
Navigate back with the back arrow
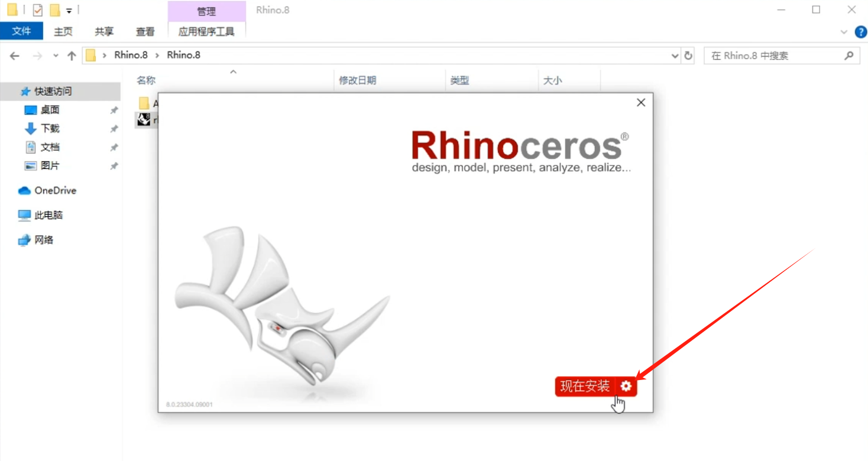pyautogui.click(x=14, y=55)
